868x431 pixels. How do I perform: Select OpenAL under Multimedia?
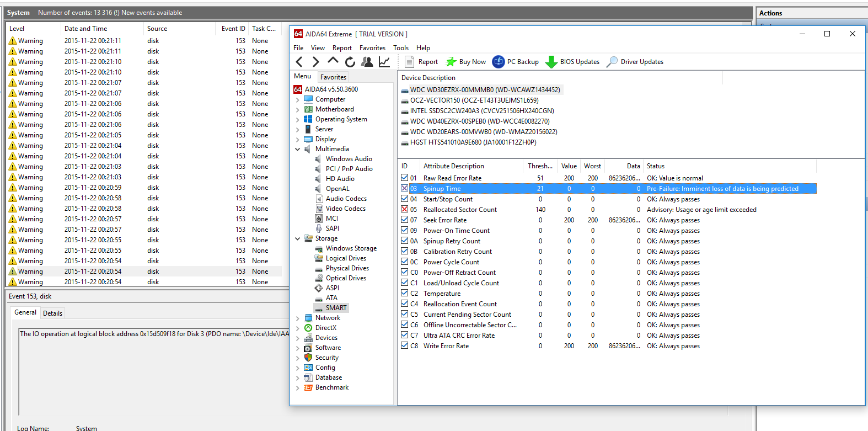coord(337,189)
